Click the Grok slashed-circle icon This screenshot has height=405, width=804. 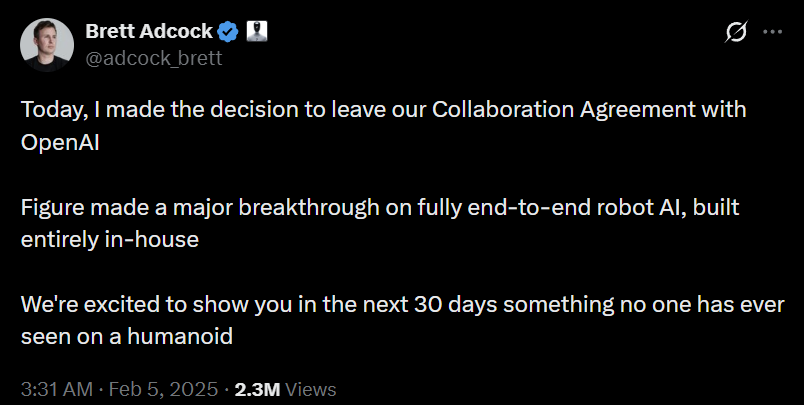click(x=735, y=33)
